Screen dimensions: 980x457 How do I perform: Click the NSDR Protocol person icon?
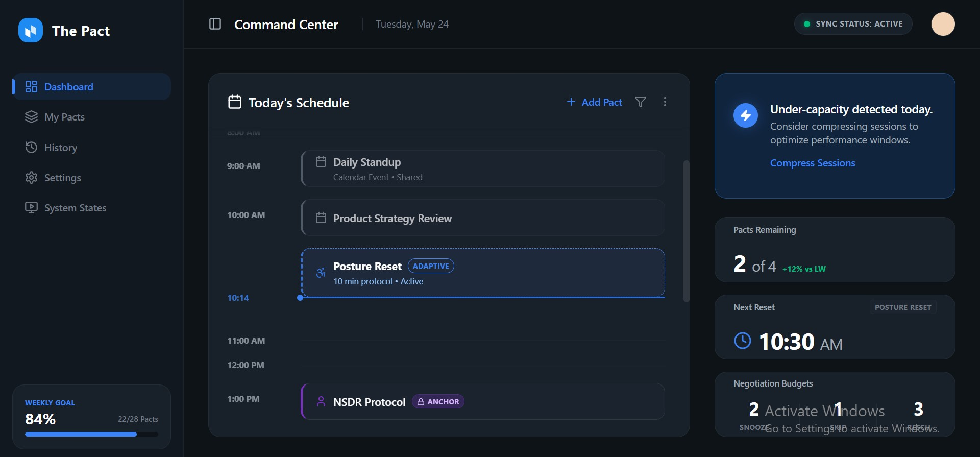[x=321, y=402]
